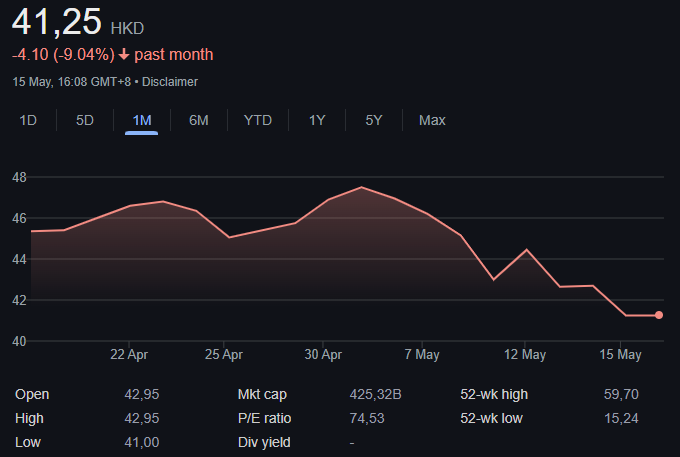This screenshot has height=457, width=680.
Task: Click the 'past month' label
Action: pos(174,55)
